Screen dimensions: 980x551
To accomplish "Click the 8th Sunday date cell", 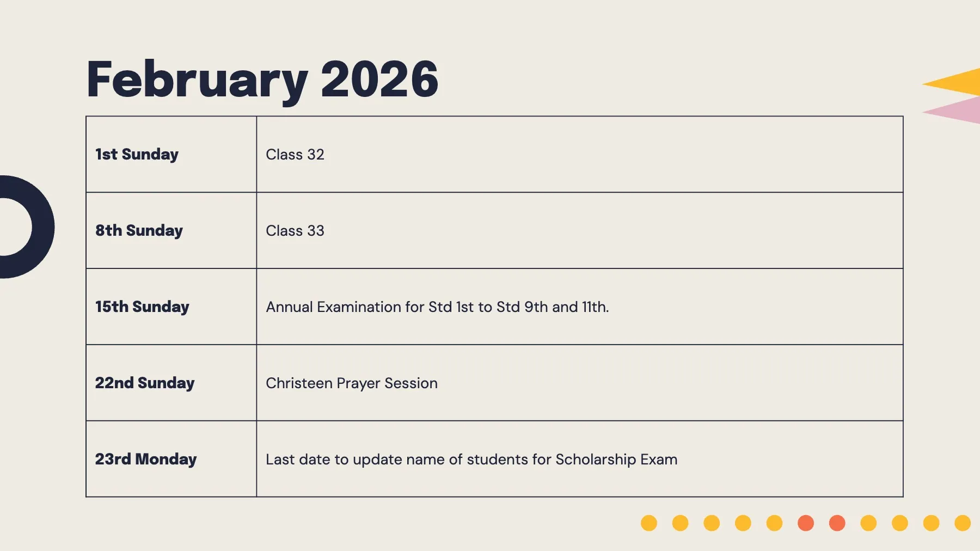I will pos(171,230).
